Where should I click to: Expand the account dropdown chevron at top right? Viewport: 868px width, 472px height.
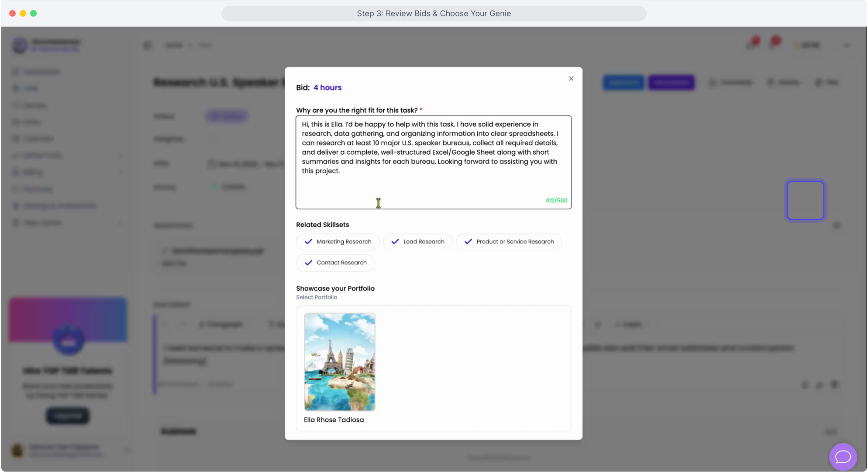[x=847, y=45]
